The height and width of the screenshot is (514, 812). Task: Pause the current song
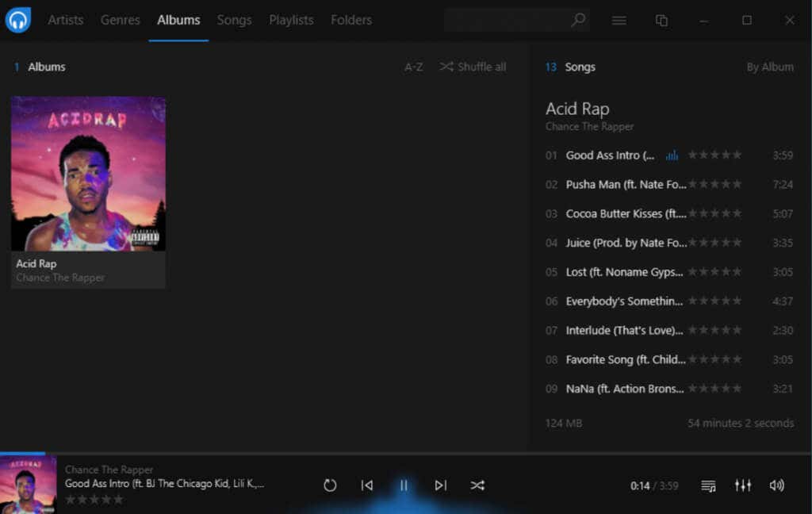404,485
